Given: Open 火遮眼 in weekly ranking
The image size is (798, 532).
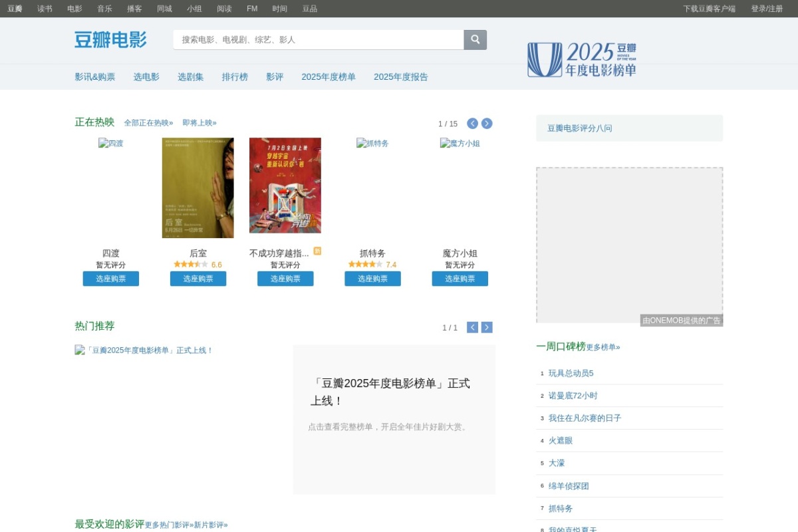Looking at the screenshot, I should 561,440.
